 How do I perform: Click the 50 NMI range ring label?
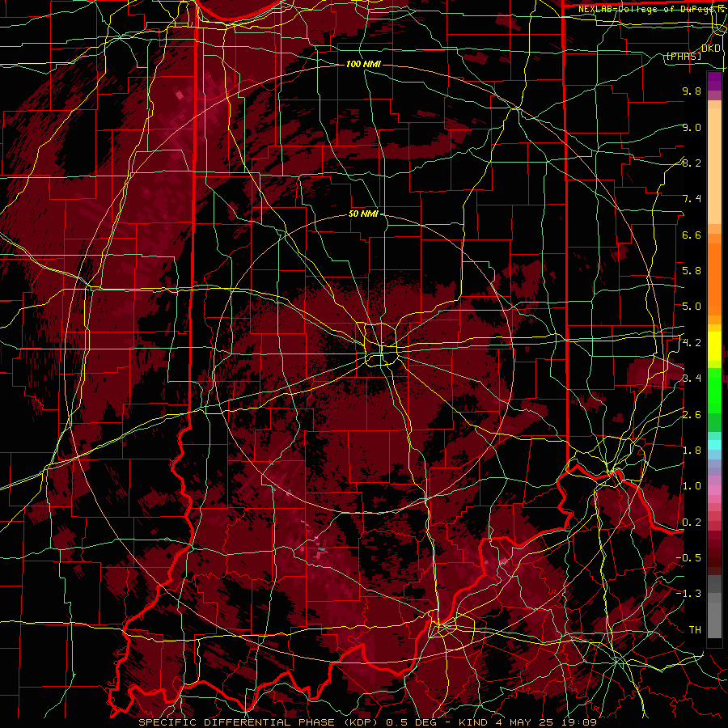click(363, 214)
